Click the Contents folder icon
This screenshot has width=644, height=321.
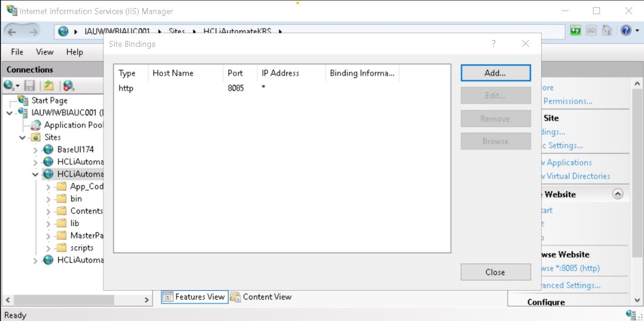61,211
